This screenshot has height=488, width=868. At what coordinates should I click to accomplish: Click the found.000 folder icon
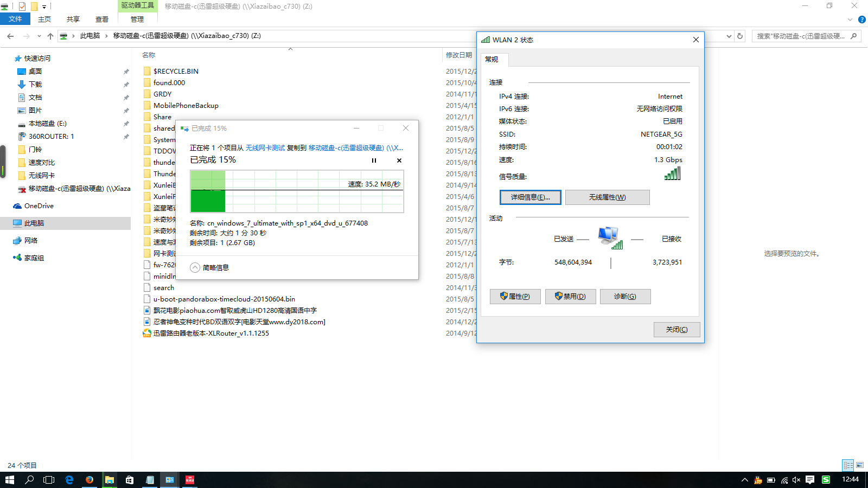(x=147, y=82)
